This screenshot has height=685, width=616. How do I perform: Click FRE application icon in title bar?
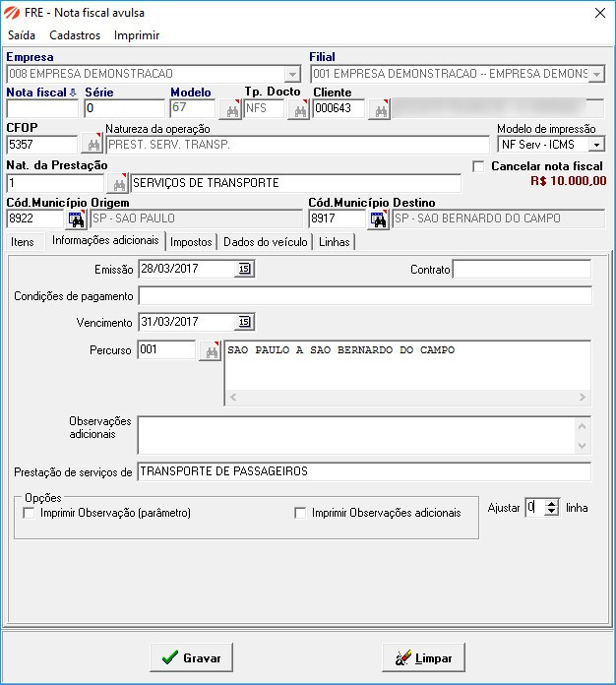[12, 13]
